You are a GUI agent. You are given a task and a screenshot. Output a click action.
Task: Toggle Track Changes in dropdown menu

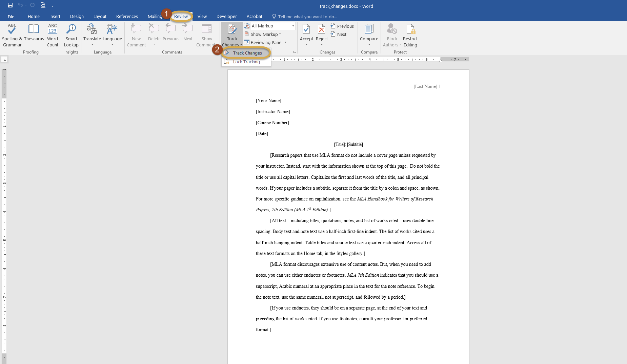[x=247, y=53]
